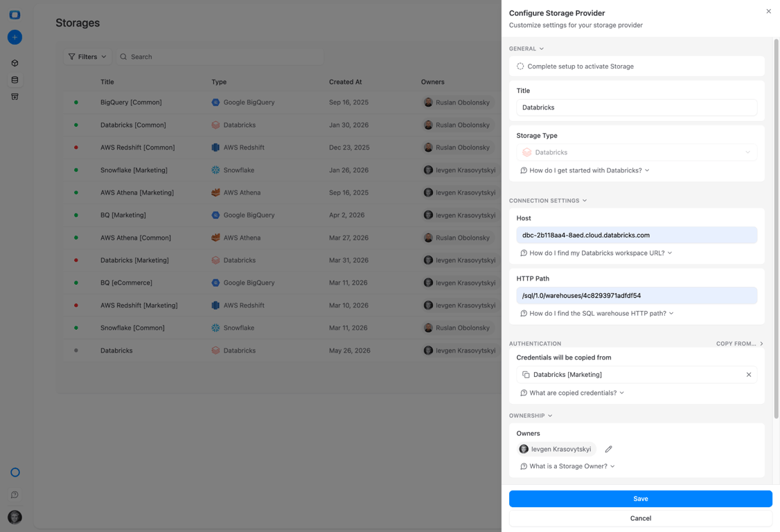Click the panel vertical scrollbar
This screenshot has height=532, width=780.
(776, 229)
